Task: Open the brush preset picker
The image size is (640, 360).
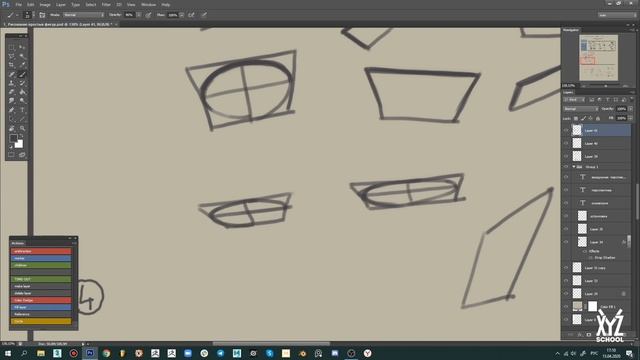Action: pos(28,15)
